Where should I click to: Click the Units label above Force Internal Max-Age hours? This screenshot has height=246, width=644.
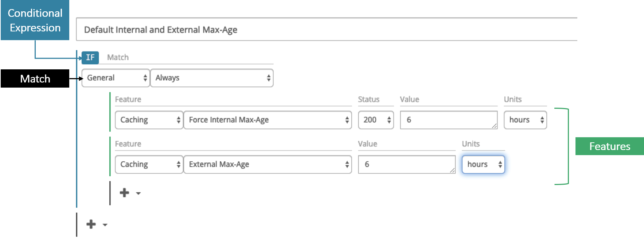click(x=513, y=99)
